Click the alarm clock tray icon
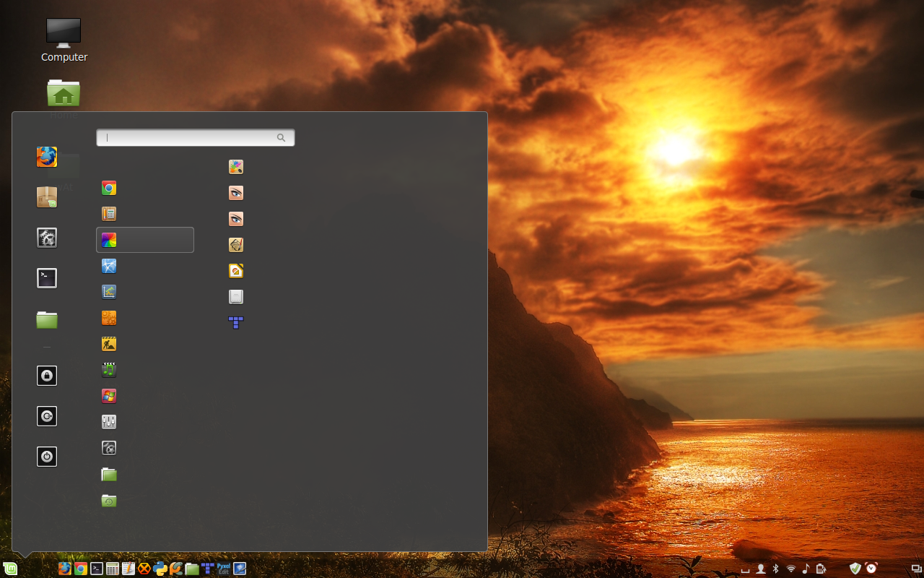Viewport: 924px width, 578px height. pos(871,569)
